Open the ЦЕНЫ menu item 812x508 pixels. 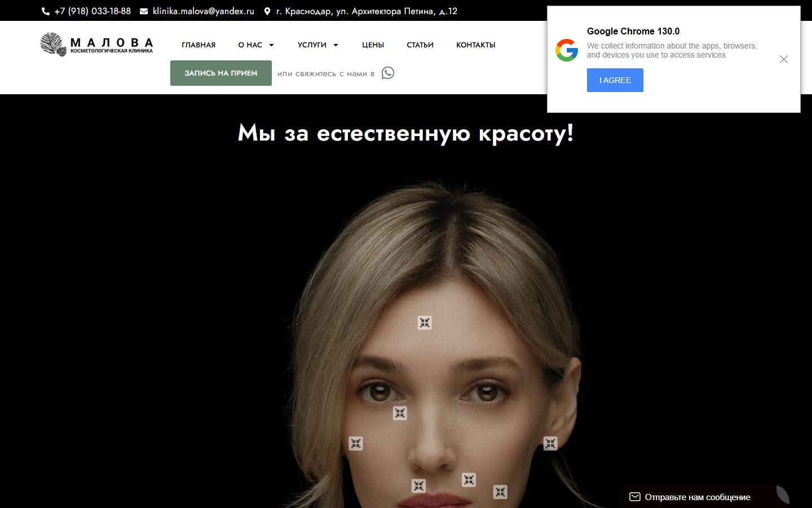pyautogui.click(x=373, y=45)
